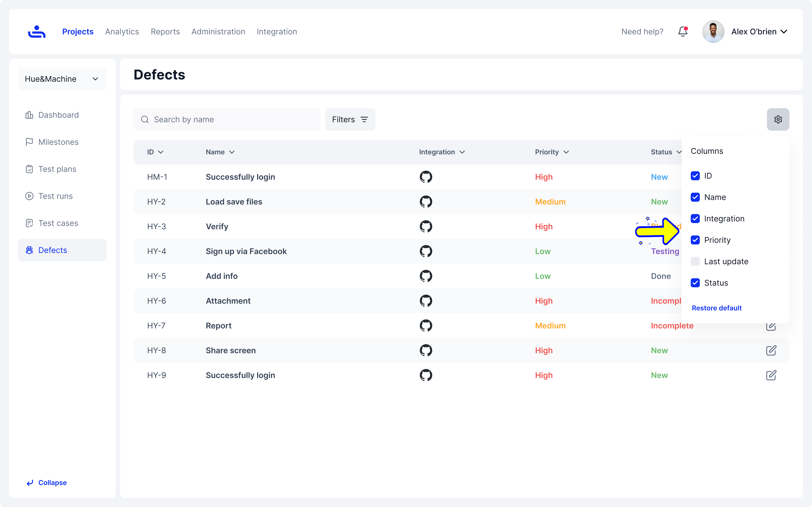Click the Search by name field
This screenshot has height=507, width=812.
pyautogui.click(x=231, y=119)
